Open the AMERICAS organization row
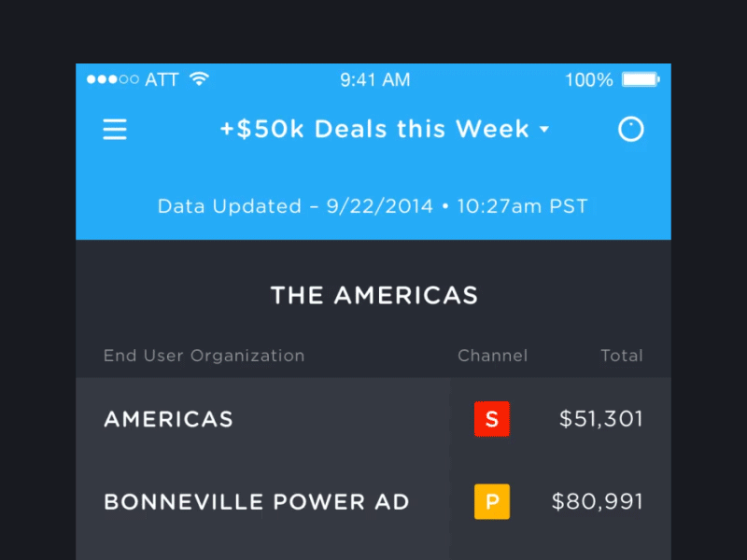 pos(169,419)
